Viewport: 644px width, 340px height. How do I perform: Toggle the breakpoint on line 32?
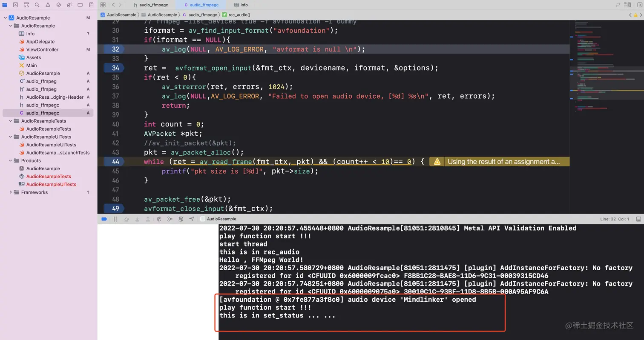[x=114, y=49]
